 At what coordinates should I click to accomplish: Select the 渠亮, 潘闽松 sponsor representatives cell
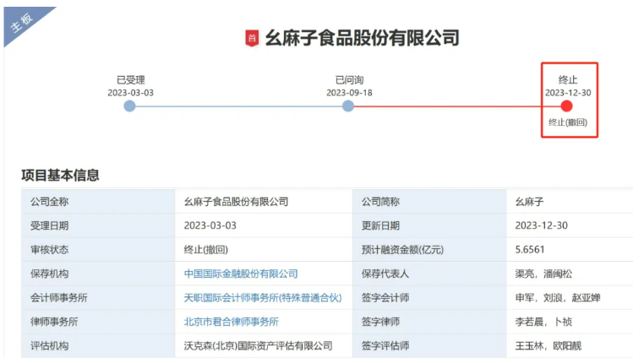(x=570, y=274)
